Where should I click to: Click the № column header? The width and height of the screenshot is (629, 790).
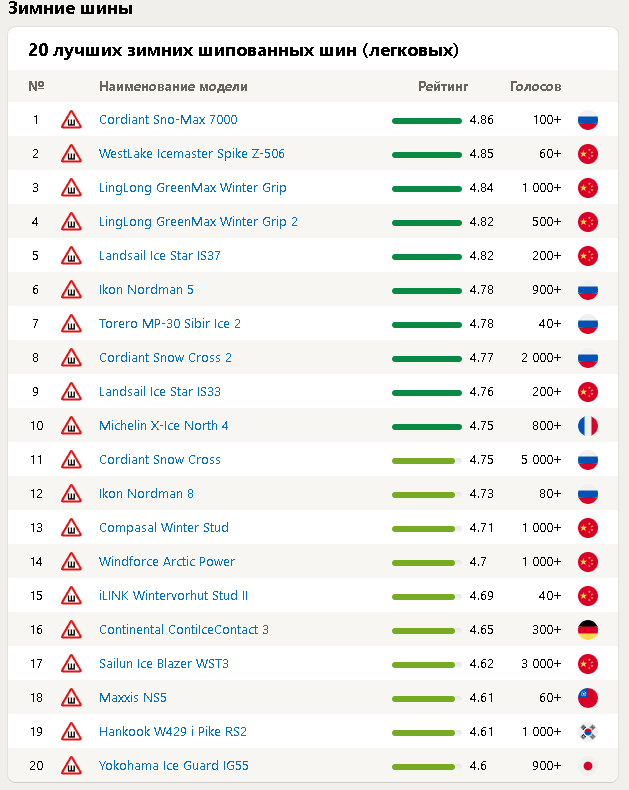coord(36,86)
